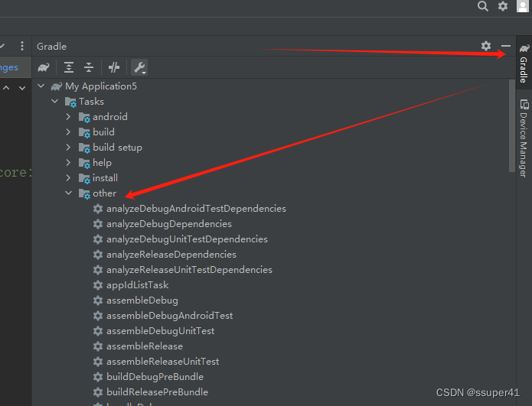532x406 pixels.
Task: Select analyzeDebugUnitTestDependencies task
Action: [x=187, y=239]
